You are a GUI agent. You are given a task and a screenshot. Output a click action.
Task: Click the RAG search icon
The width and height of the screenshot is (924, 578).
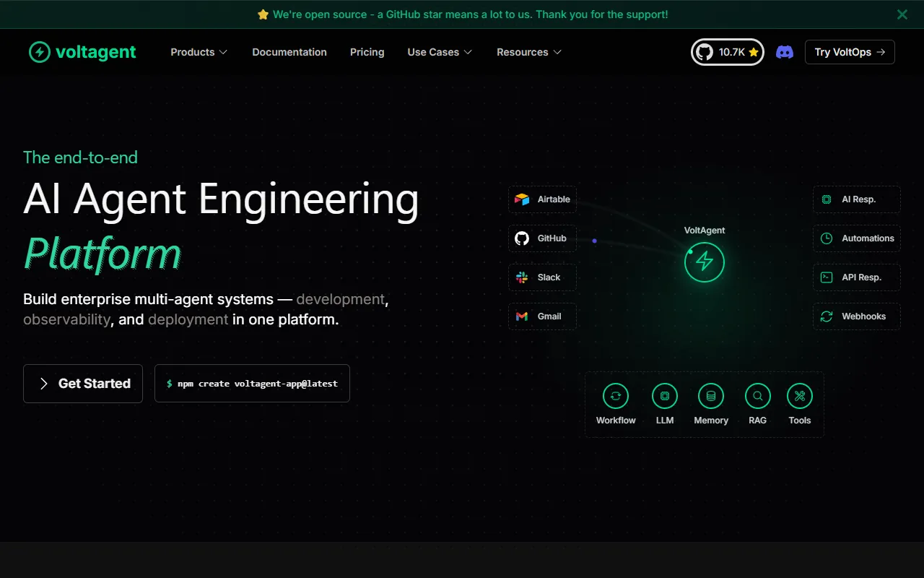758,396
